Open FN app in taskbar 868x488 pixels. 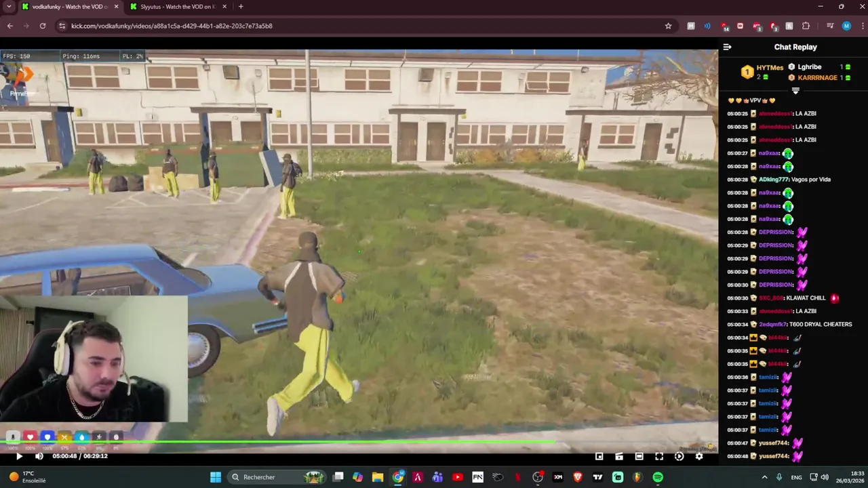(477, 477)
